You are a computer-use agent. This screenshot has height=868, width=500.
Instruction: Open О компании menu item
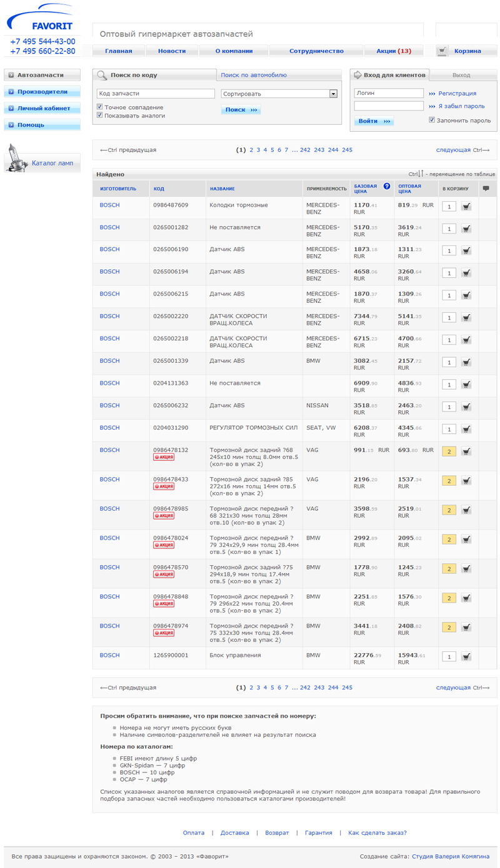click(x=234, y=51)
